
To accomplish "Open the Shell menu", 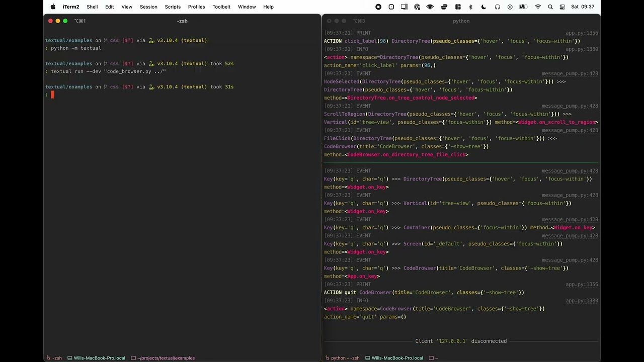I will point(92,7).
